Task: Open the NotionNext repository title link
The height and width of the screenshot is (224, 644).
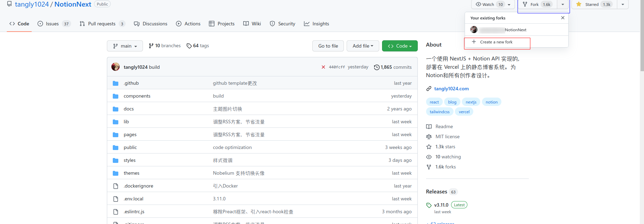Action: coord(73,4)
